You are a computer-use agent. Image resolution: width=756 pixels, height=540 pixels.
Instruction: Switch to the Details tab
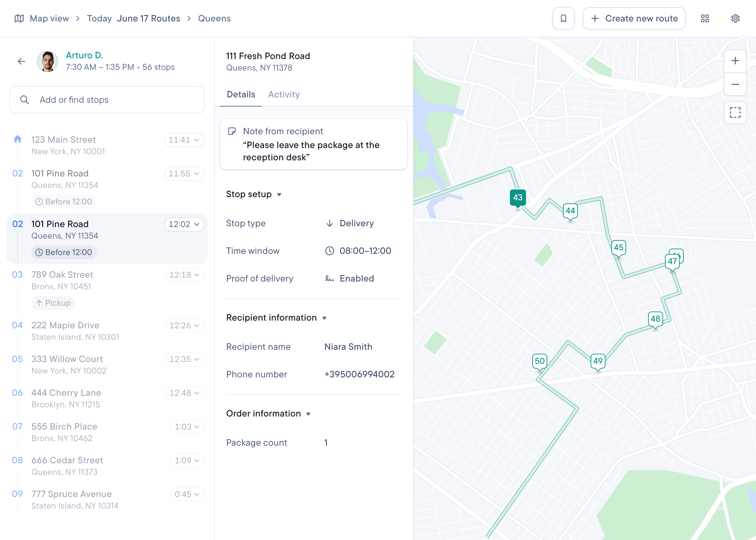coord(241,94)
